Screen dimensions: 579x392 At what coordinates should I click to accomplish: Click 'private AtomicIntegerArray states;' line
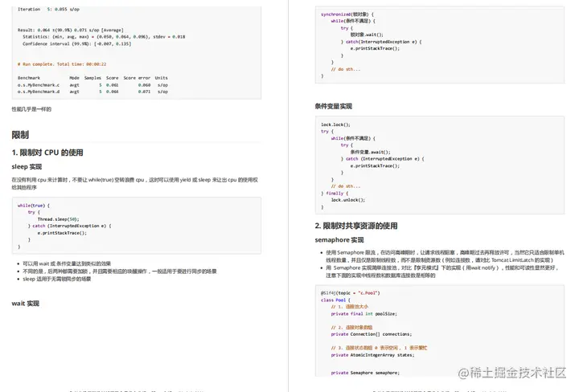[372, 355]
